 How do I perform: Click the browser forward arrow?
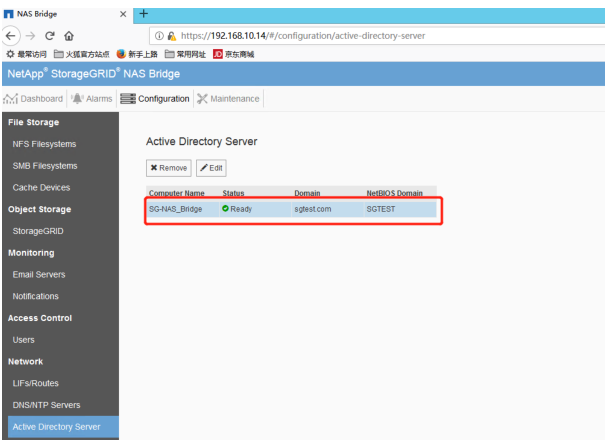[x=30, y=36]
